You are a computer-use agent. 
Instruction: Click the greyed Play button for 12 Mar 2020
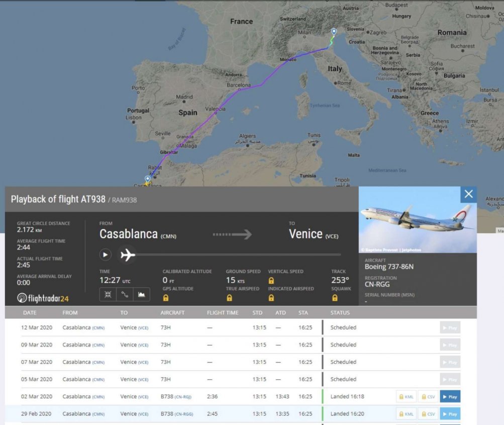450,327
